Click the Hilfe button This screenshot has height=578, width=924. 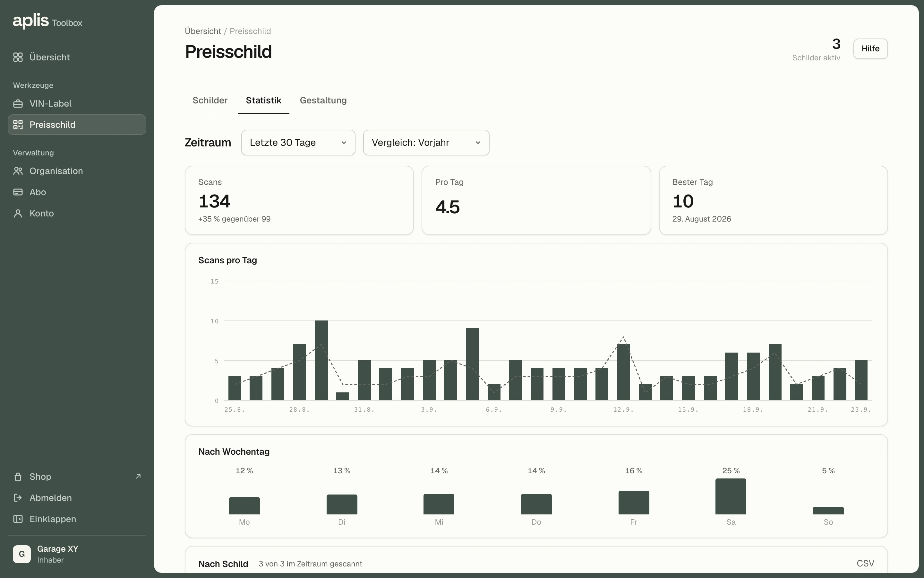[x=870, y=48]
